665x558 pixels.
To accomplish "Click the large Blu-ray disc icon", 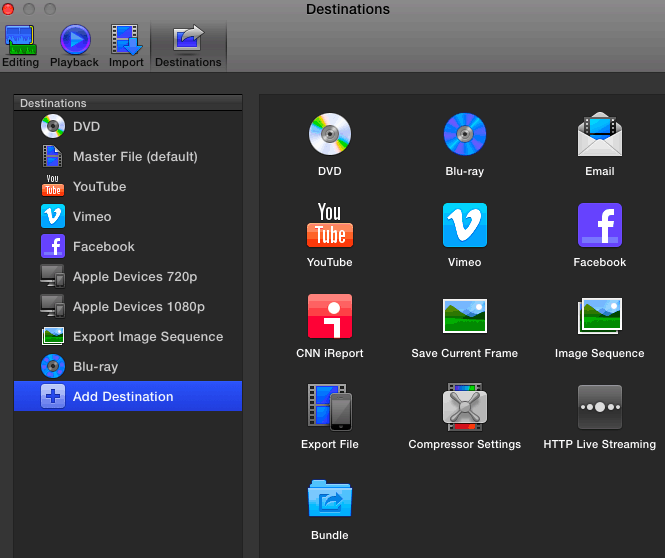I will (x=464, y=134).
